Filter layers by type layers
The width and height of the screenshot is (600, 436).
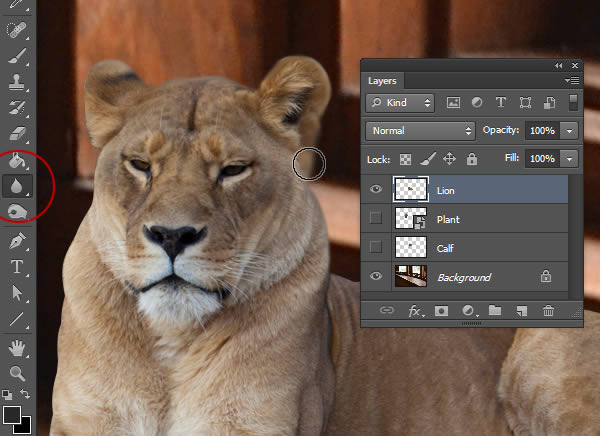[x=501, y=103]
